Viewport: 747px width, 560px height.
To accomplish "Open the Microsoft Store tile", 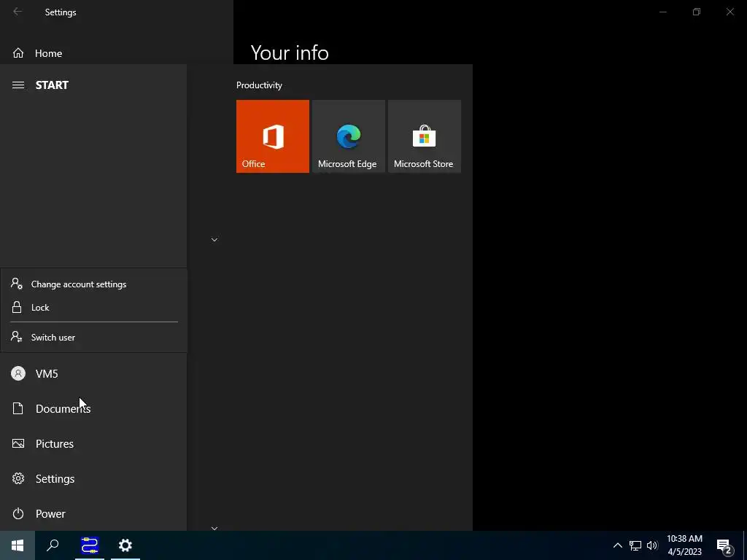I will (x=425, y=136).
